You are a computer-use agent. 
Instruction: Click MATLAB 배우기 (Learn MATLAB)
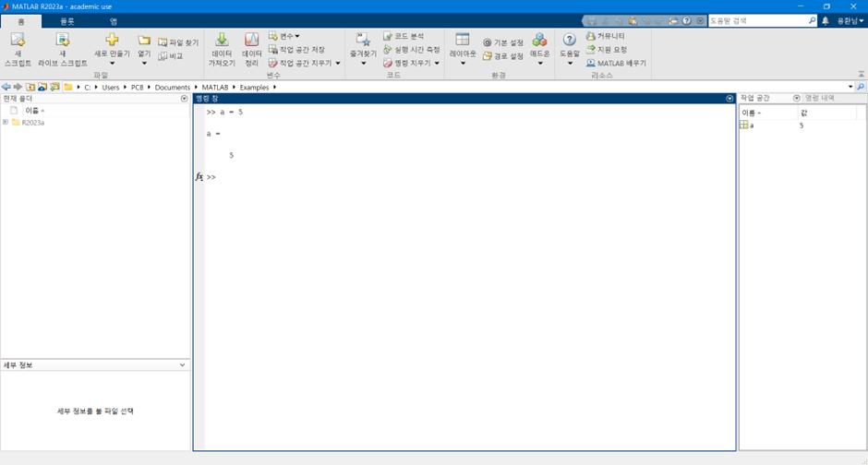tap(616, 63)
